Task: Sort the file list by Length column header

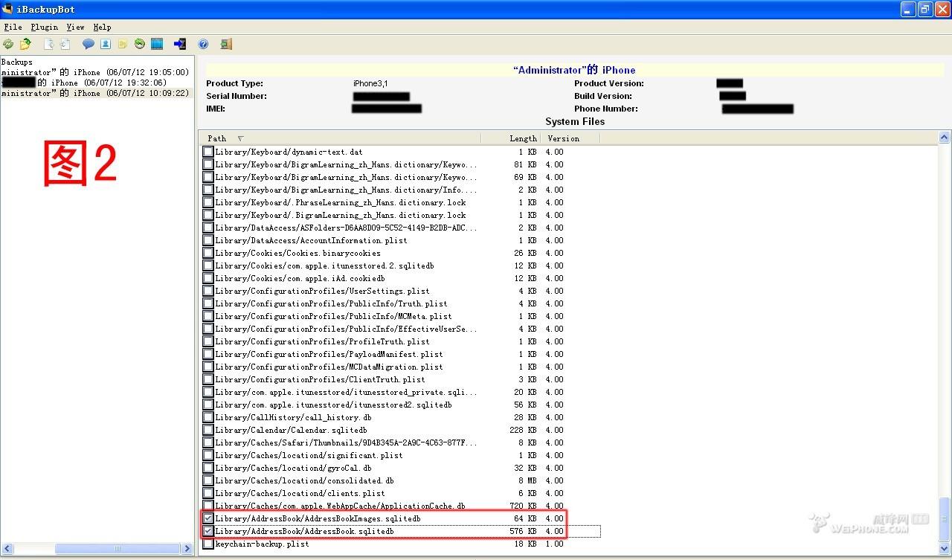Action: coord(511,138)
